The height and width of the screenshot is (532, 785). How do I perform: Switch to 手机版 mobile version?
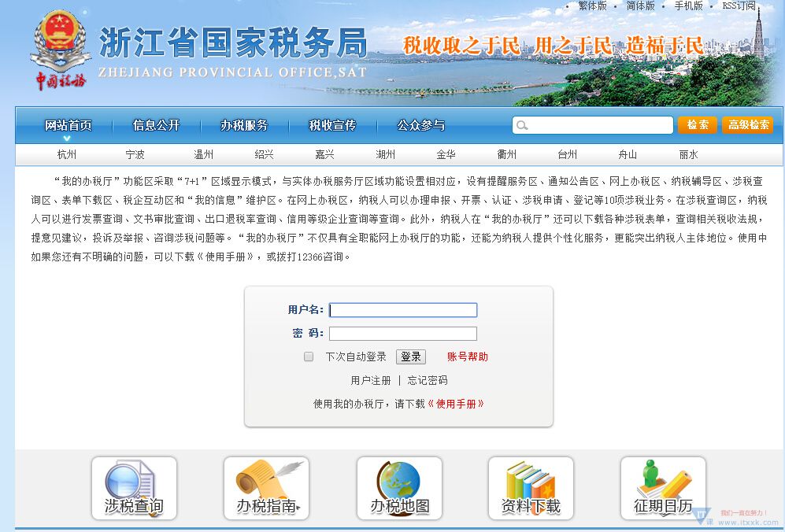click(689, 6)
